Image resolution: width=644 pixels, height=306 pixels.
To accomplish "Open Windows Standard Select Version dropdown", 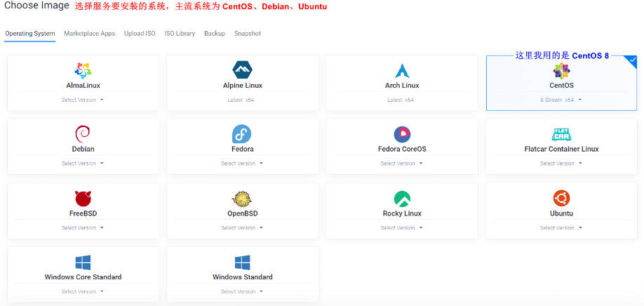I will coord(242,292).
